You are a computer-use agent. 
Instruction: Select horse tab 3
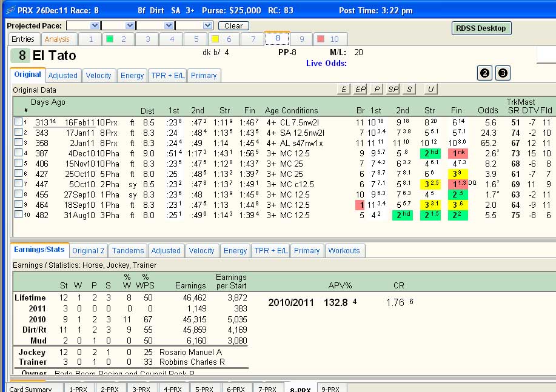[147, 39]
